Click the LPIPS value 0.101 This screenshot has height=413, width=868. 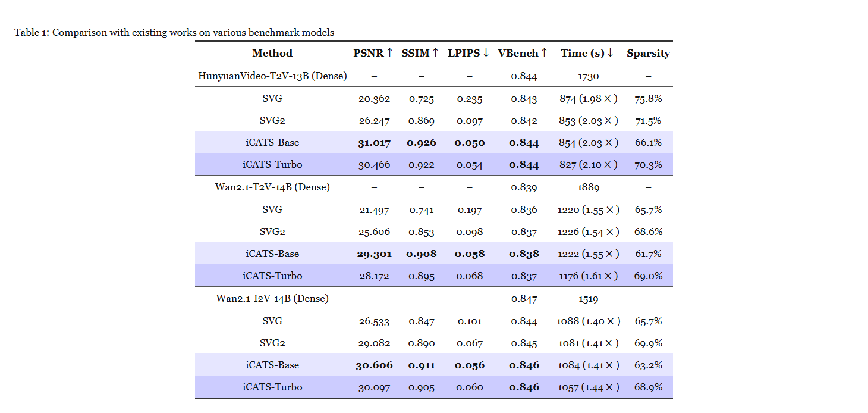[x=470, y=321]
